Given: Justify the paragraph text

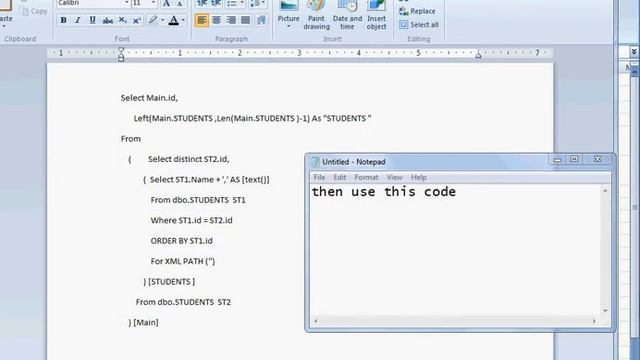Looking at the screenshot, I should pyautogui.click(x=245, y=20).
